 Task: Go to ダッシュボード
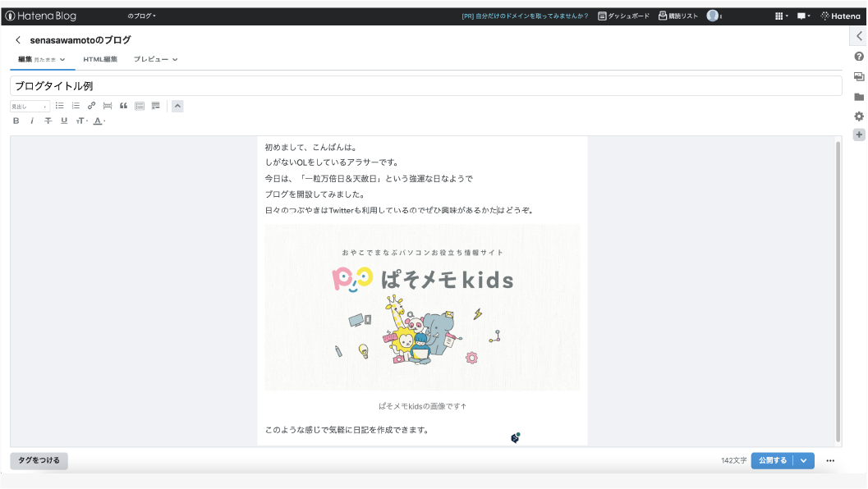point(624,16)
